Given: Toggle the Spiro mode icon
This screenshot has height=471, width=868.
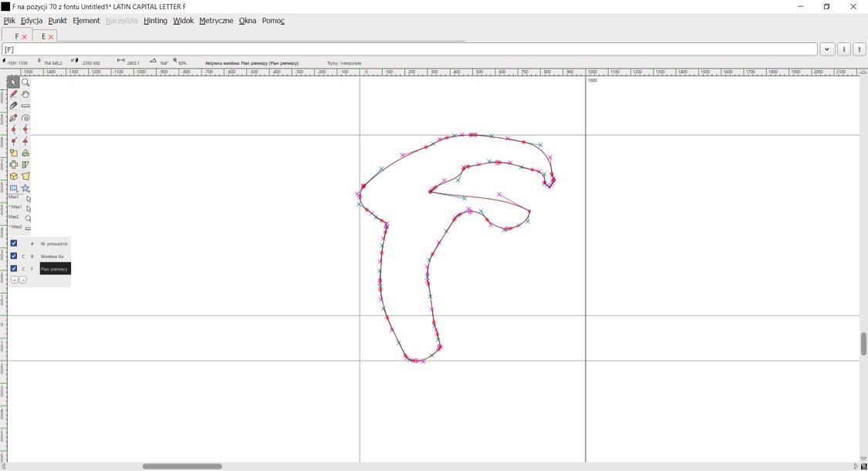Looking at the screenshot, I should 25,118.
